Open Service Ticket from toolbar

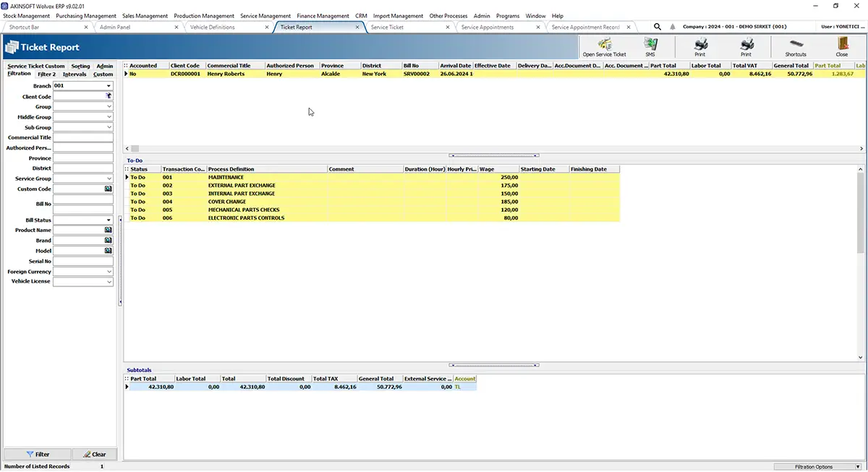pyautogui.click(x=604, y=47)
